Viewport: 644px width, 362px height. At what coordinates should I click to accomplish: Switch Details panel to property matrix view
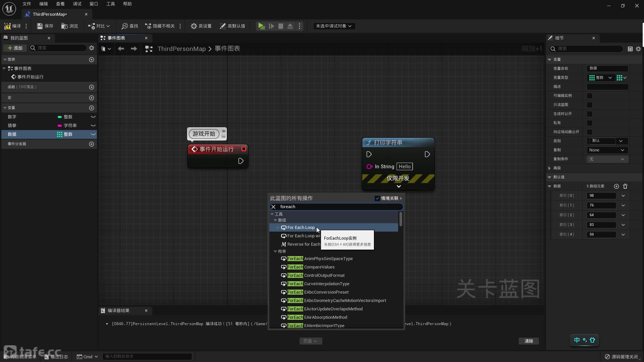(630, 49)
